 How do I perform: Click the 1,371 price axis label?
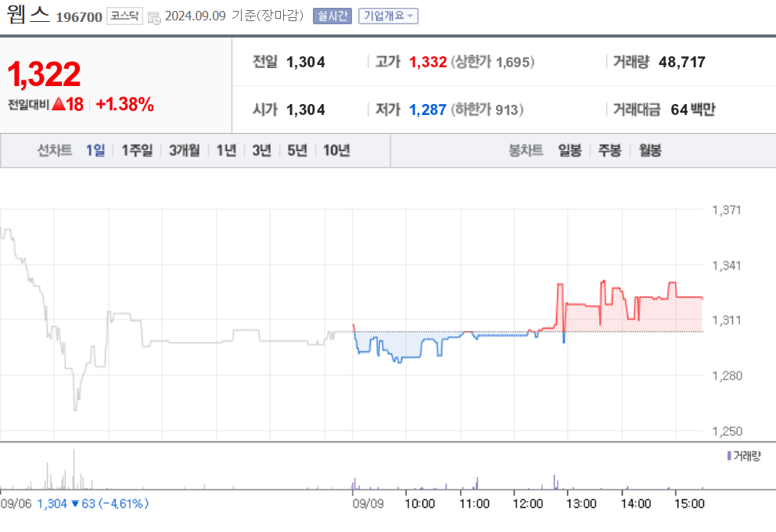point(727,210)
